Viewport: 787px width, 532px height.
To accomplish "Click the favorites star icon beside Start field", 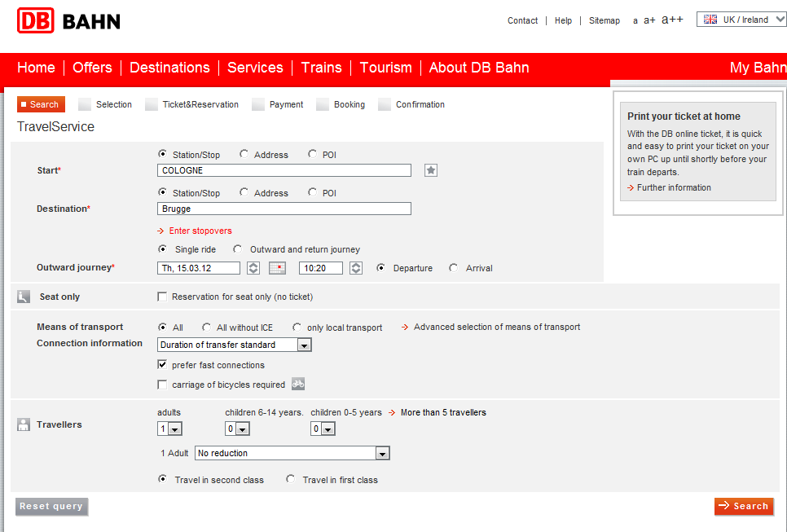I will point(431,170).
